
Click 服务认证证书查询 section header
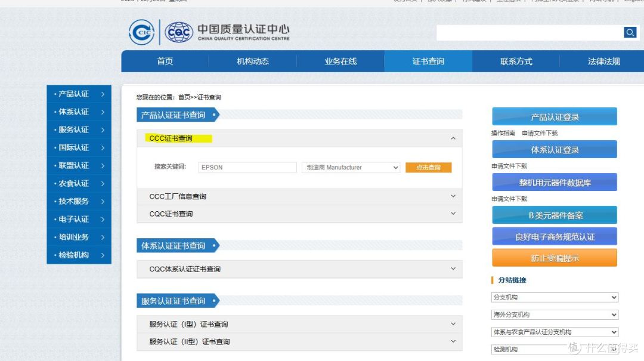pos(178,301)
